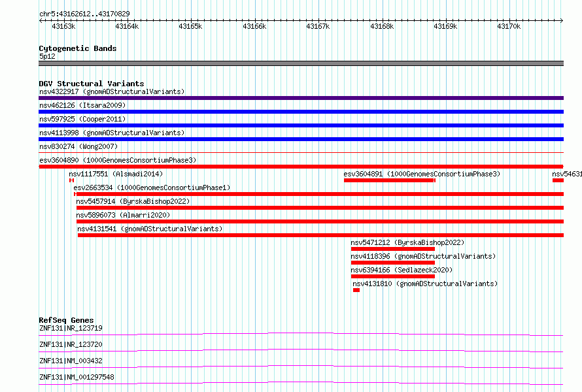The width and height of the screenshot is (582, 392).
Task: Open variant esv2663534 label
Action: tap(152, 188)
